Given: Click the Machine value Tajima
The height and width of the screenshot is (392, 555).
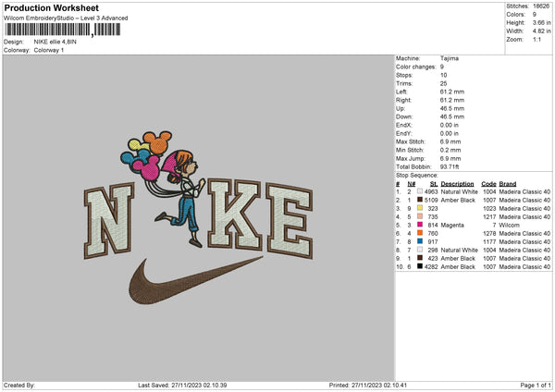Looking at the screenshot, I should [x=450, y=58].
